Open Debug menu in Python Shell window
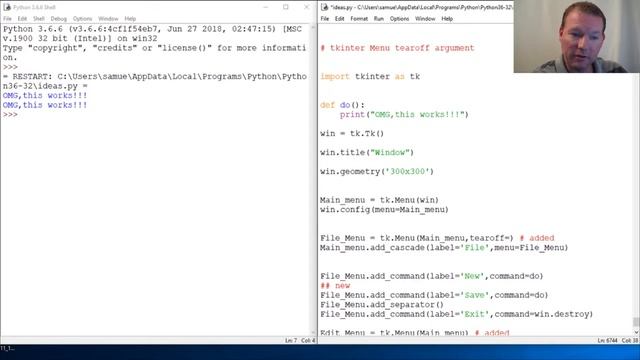The image size is (640, 360). point(58,19)
